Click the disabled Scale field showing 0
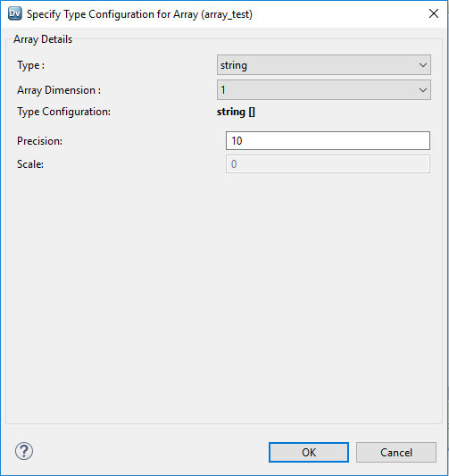This screenshot has width=449, height=476. click(328, 164)
